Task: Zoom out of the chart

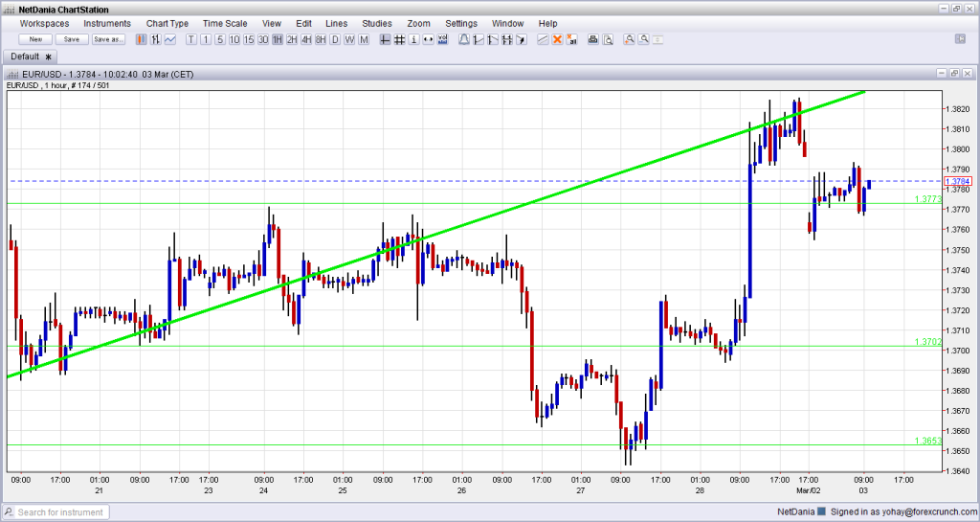Action: pos(643,39)
